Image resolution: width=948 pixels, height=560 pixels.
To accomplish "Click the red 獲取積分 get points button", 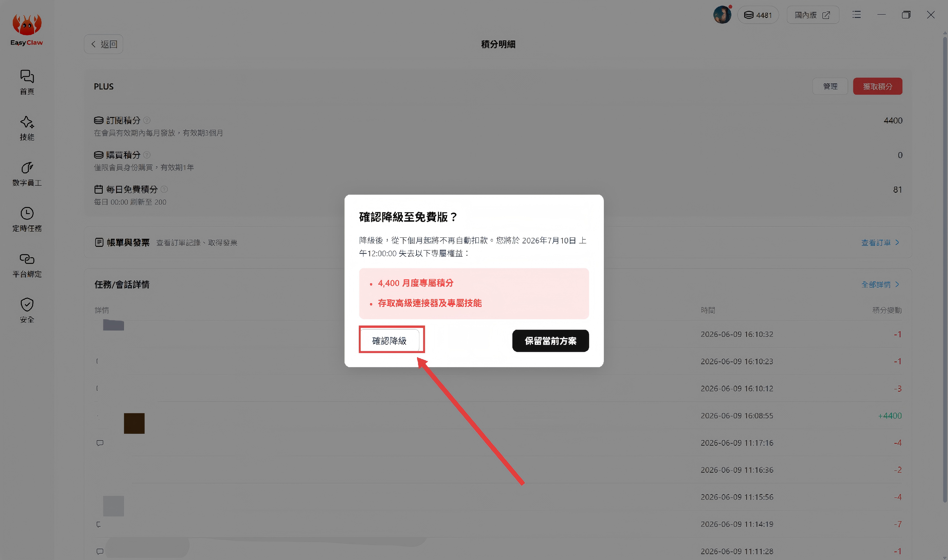I will (877, 86).
